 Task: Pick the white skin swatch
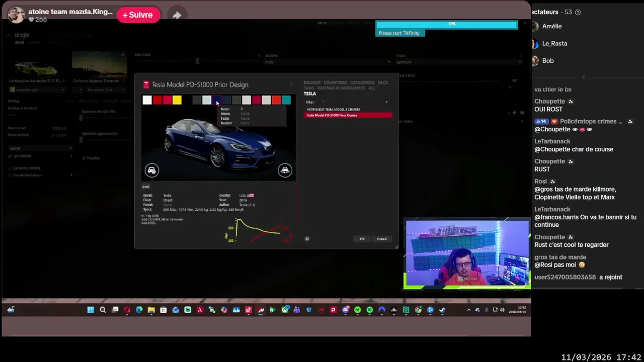(x=147, y=100)
